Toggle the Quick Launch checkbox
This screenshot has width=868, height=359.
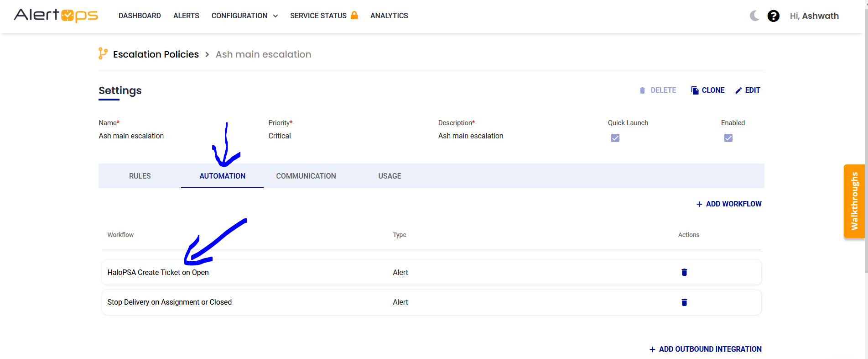[615, 138]
